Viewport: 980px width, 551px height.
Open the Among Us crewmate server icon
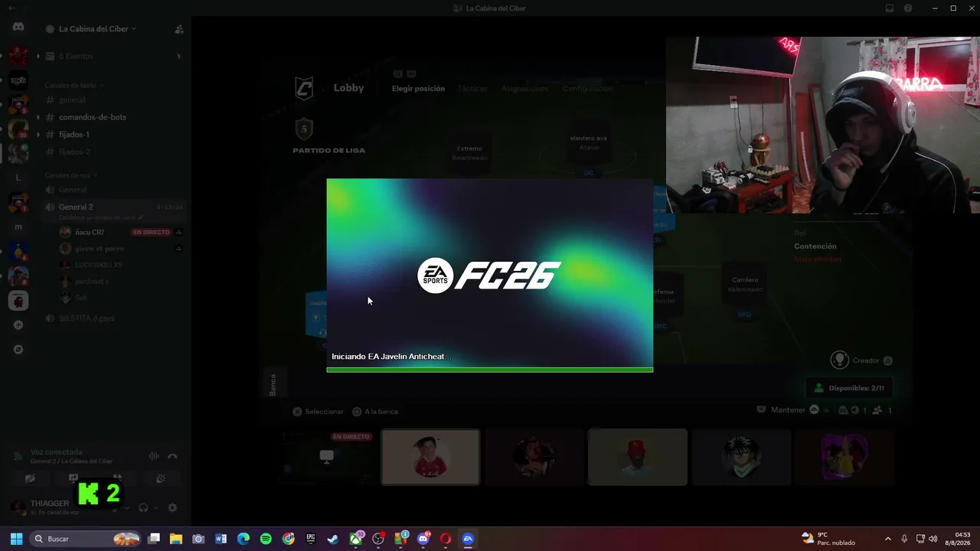click(x=18, y=301)
